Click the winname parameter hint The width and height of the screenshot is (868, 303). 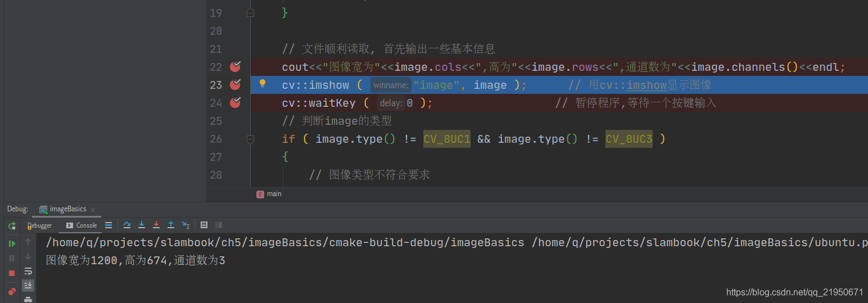(x=390, y=85)
